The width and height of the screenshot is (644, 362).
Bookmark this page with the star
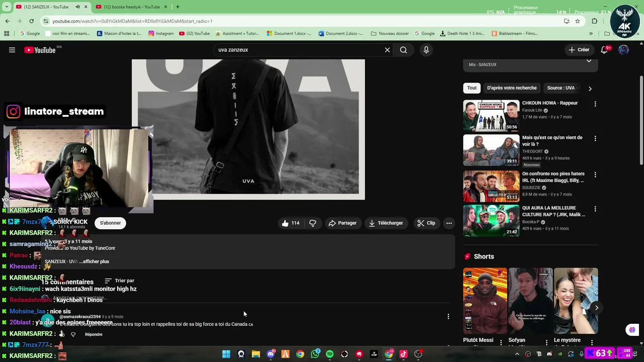pos(578,21)
